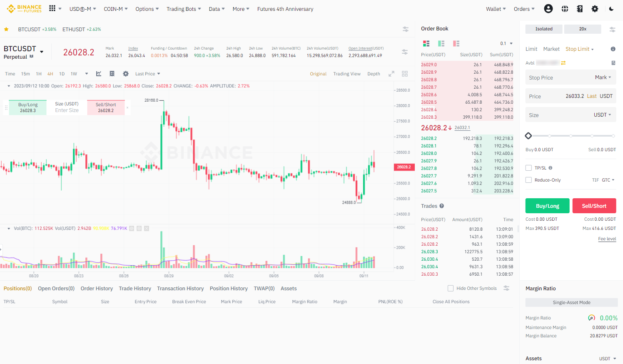Screen dimensions: 623x364
Task: Click the red Sell/Short button
Action: point(594,206)
